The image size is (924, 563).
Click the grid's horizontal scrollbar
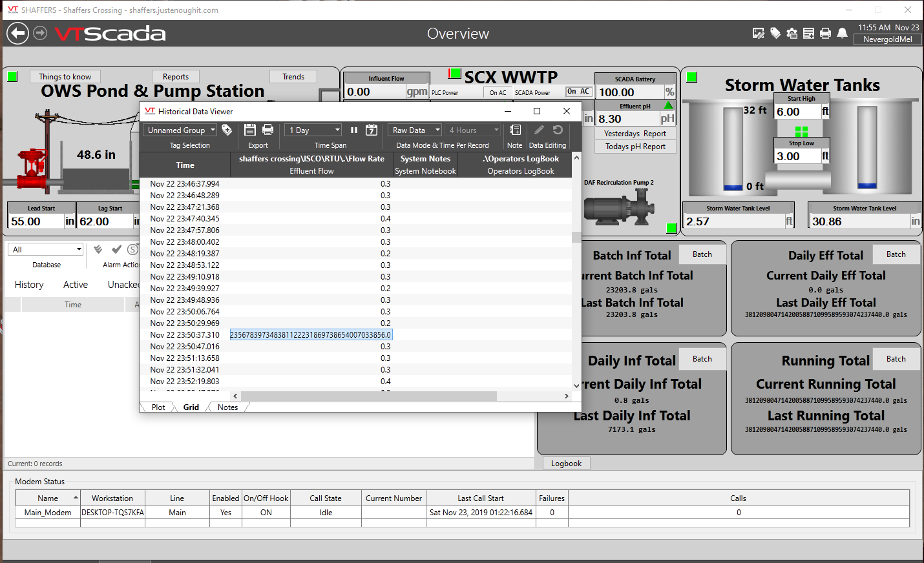368,396
